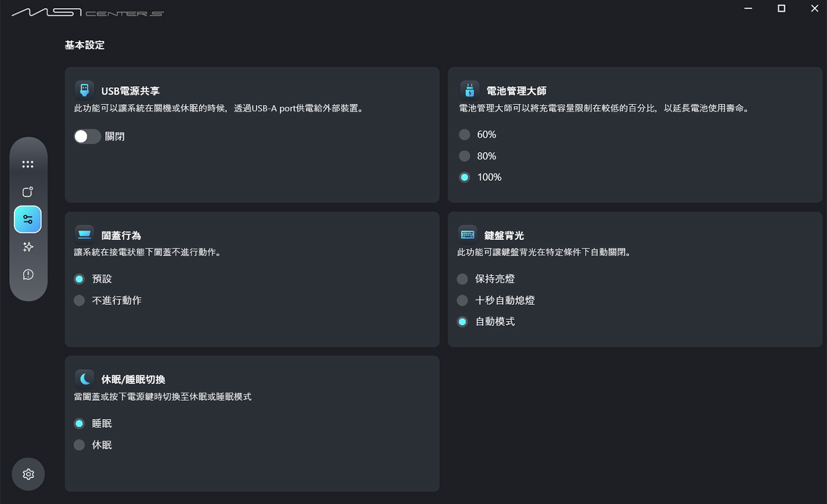Select 十秒自動熄燈 backlight option

[x=462, y=300]
